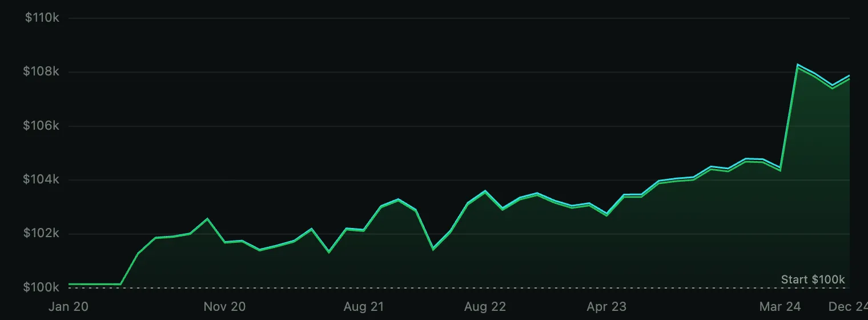Click the $106k y-axis label
Viewport: 868px width, 320px height.
click(41, 125)
